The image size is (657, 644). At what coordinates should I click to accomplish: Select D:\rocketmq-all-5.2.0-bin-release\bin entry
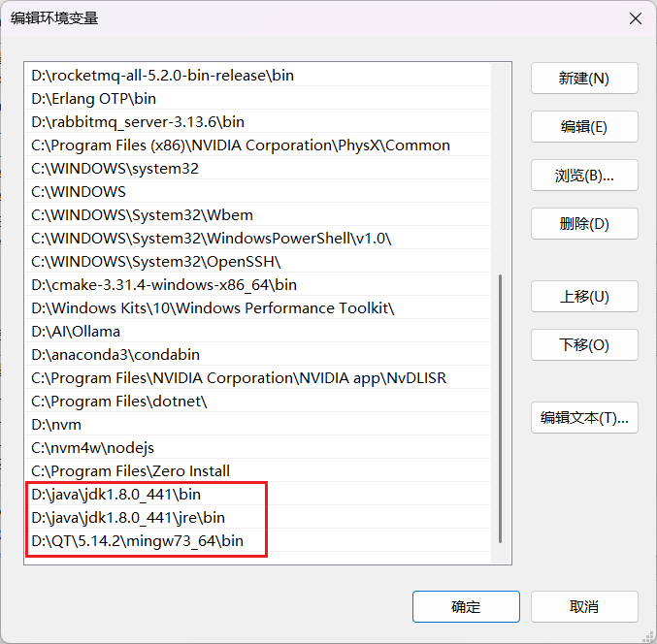coord(258,76)
